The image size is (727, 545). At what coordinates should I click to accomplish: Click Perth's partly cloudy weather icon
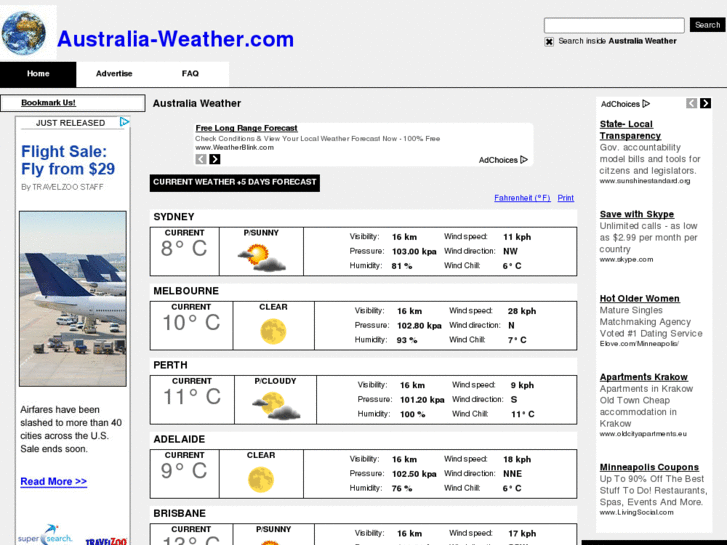tap(276, 406)
